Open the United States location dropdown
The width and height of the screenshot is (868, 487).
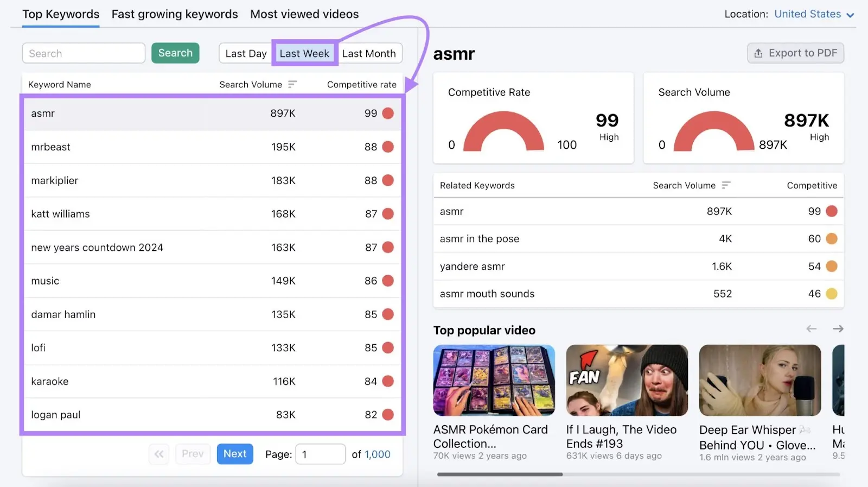coord(814,14)
